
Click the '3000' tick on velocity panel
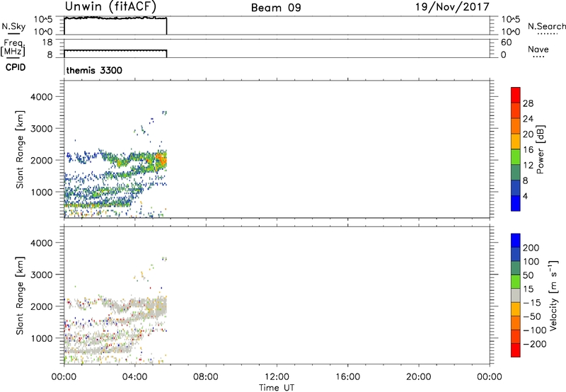point(41,275)
